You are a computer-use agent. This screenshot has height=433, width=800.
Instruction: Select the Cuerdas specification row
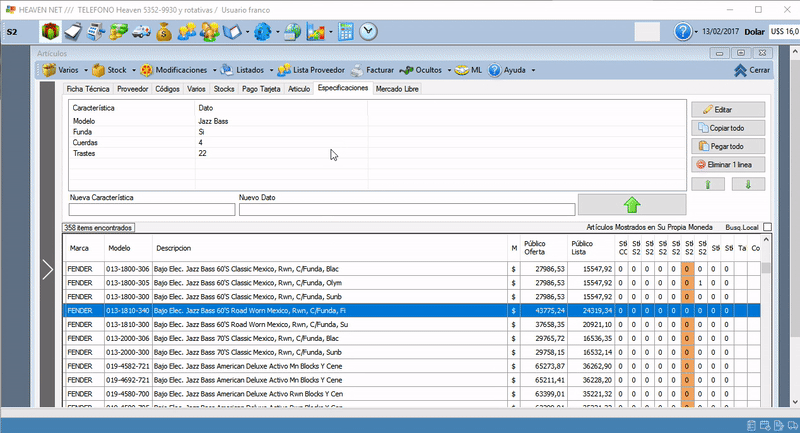(x=377, y=142)
